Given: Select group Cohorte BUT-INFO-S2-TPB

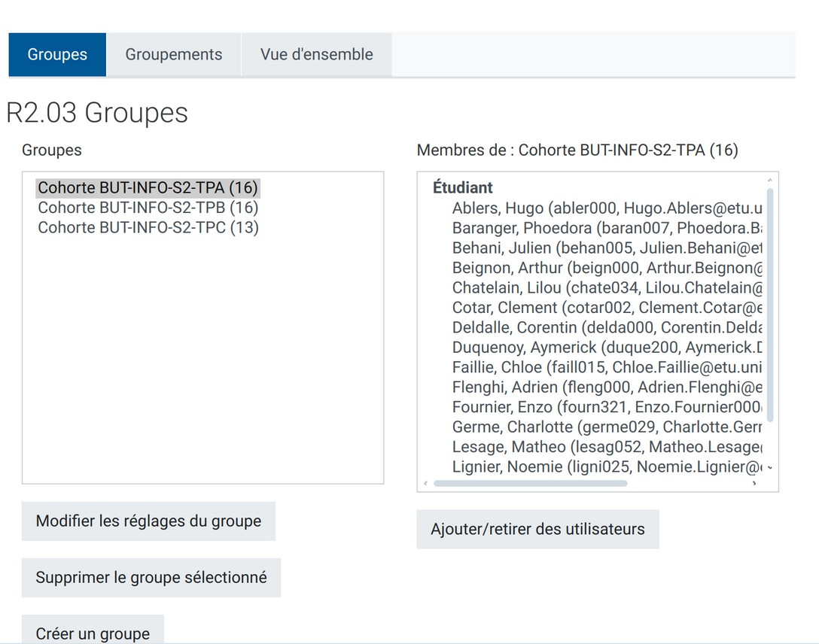Looking at the screenshot, I should point(148,208).
